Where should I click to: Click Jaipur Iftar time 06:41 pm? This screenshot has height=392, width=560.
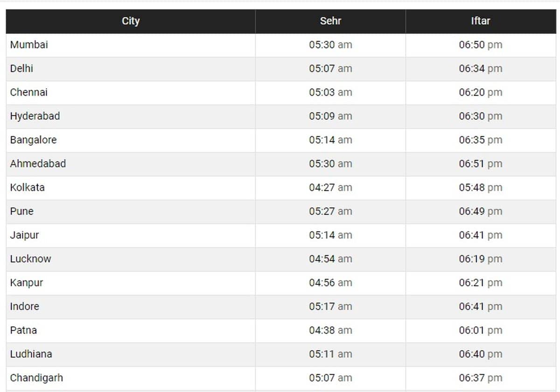pos(480,235)
